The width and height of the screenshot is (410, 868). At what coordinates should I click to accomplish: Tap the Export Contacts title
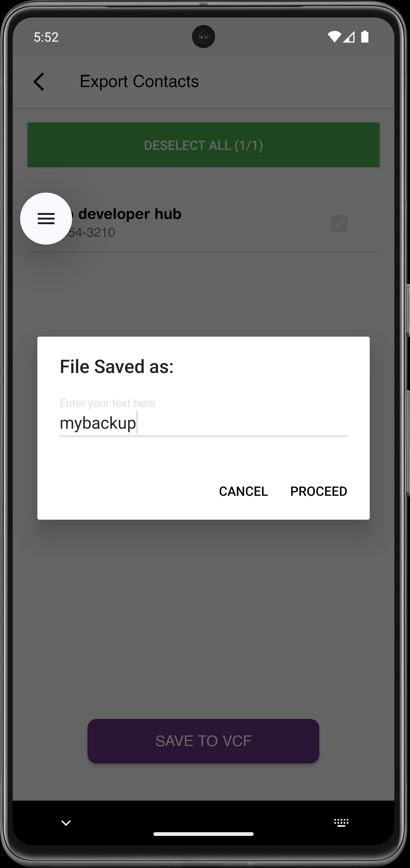tap(139, 81)
